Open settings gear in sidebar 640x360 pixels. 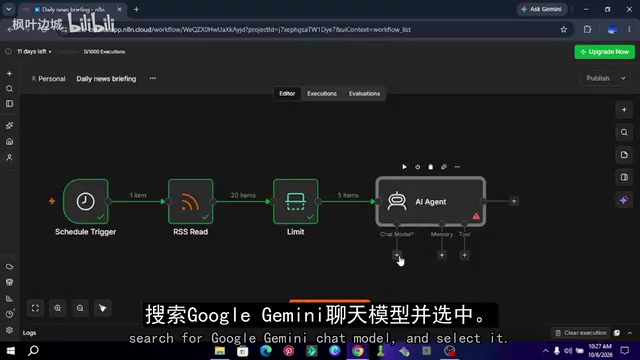click(9, 330)
